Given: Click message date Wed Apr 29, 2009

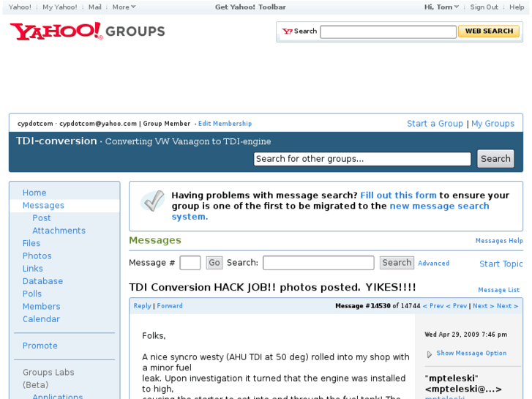Looking at the screenshot, I should point(466,335).
